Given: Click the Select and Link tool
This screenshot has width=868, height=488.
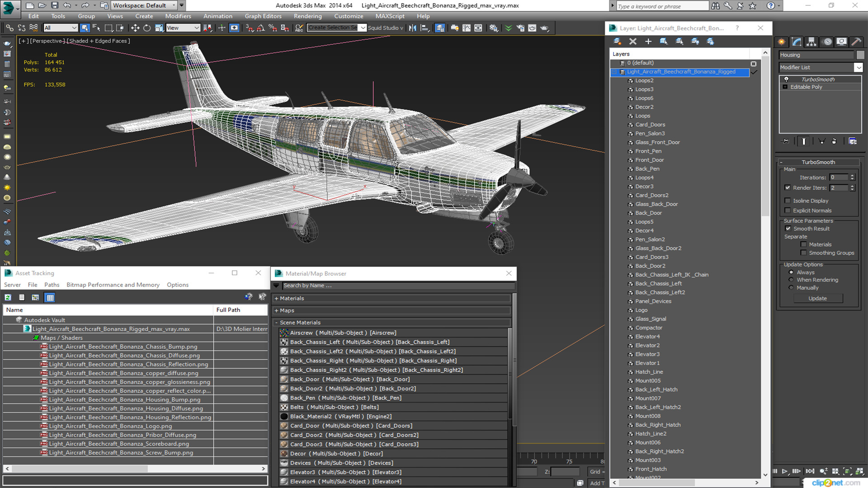Looking at the screenshot, I should (9, 28).
